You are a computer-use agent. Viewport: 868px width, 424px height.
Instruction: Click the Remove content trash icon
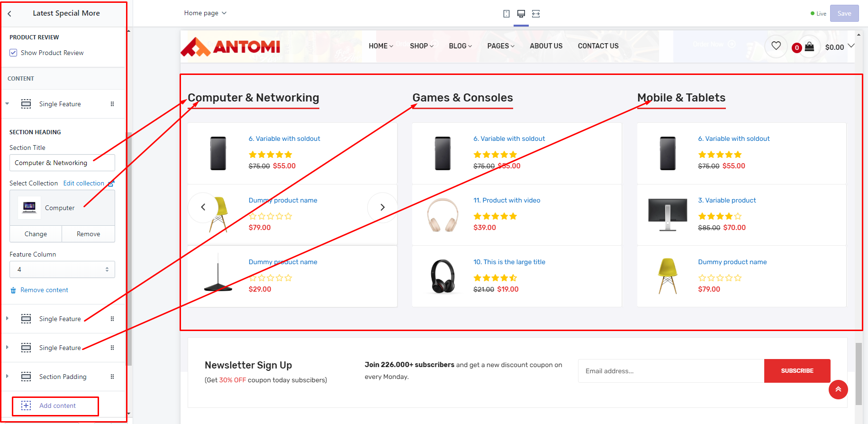pyautogui.click(x=13, y=290)
